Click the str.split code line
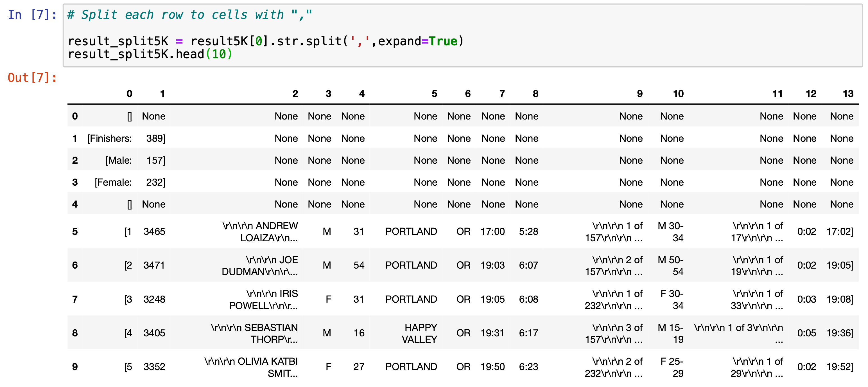The height and width of the screenshot is (387, 868). [x=266, y=41]
